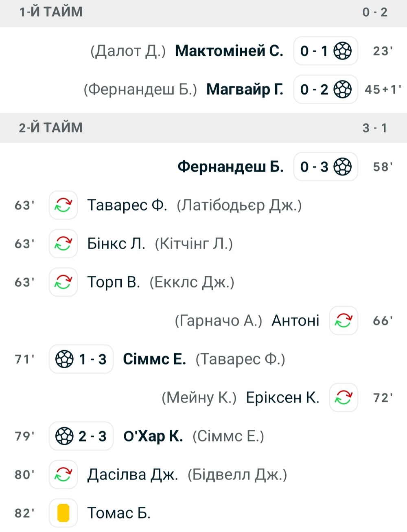
Task: Click yellow card icon for Томас Б.
Action: coord(63,513)
